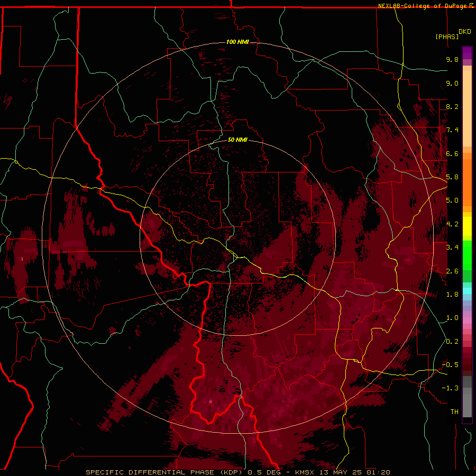Click the 1.0 legend value
Screen dimensions: 476x476
452,318
